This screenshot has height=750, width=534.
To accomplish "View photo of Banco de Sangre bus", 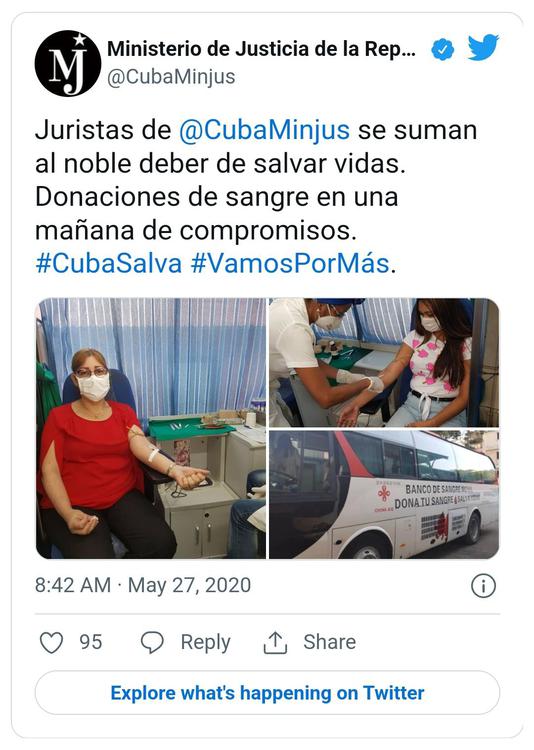I will pyautogui.click(x=384, y=495).
